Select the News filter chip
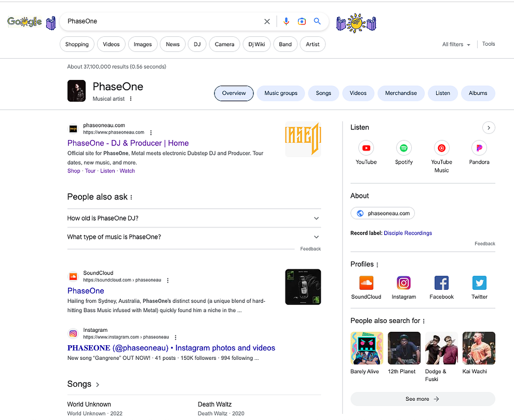Screen dimensions: 514x420 coord(173,44)
